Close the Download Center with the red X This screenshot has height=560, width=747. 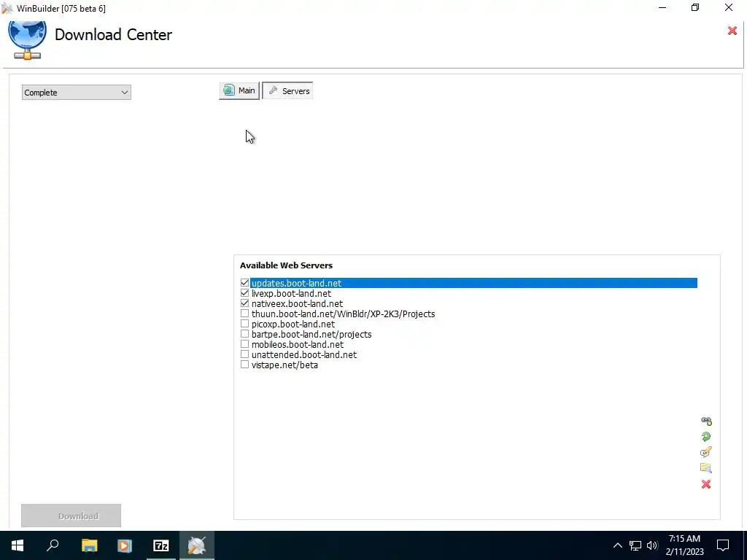(732, 31)
